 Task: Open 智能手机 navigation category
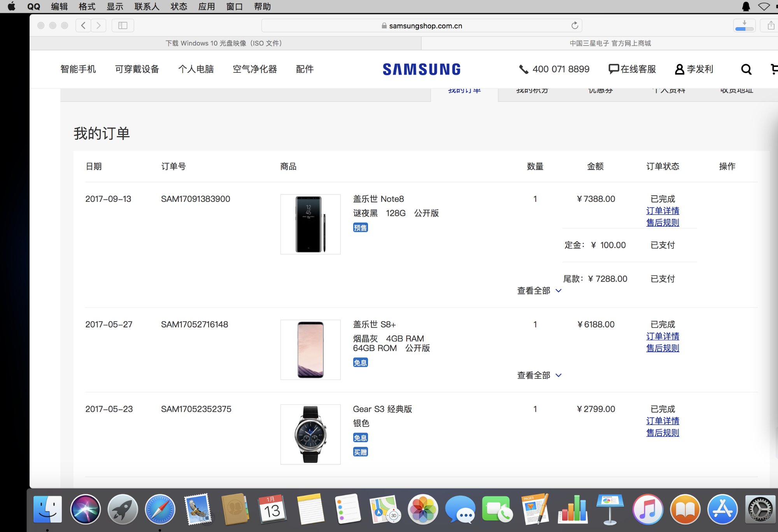coord(78,69)
